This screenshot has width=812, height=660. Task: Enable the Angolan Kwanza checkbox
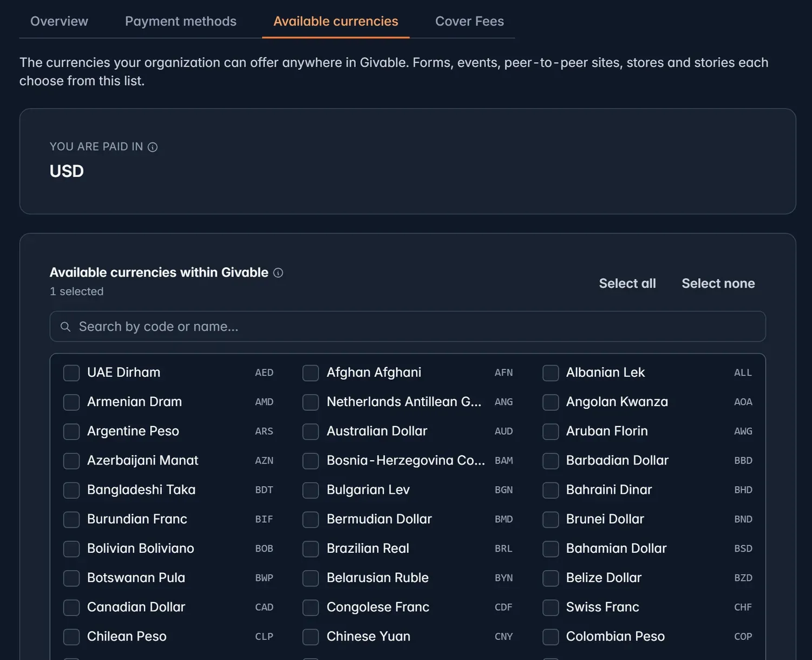pyautogui.click(x=551, y=402)
